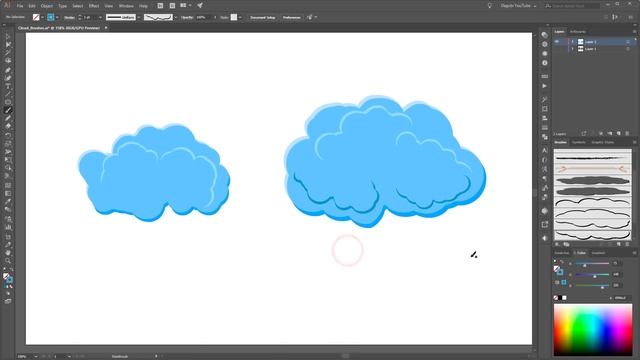
Task: Select the Gradient tool
Action: 8,194
